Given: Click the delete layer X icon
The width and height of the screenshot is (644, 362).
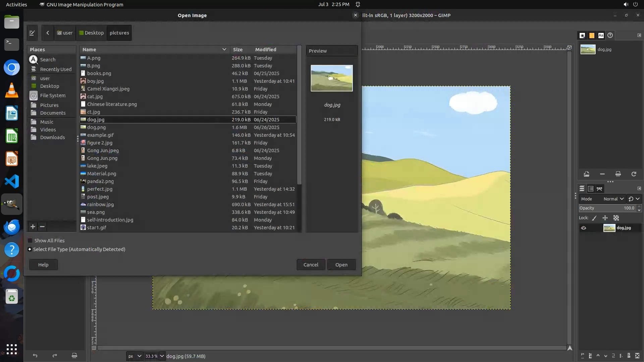Looking at the screenshot, I should tap(637, 356).
